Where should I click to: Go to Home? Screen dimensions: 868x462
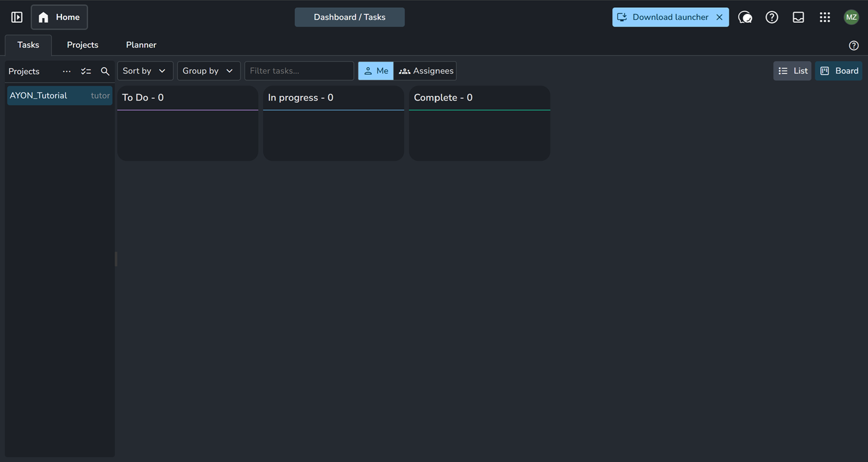pos(59,17)
